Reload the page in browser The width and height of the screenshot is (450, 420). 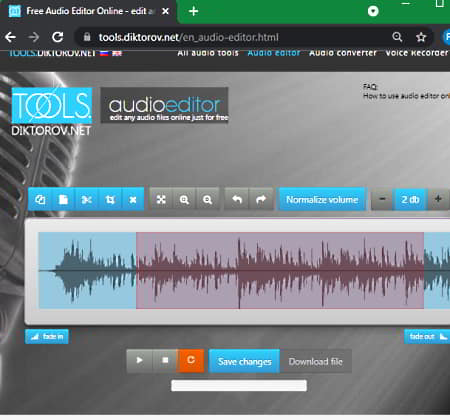pyautogui.click(x=57, y=37)
